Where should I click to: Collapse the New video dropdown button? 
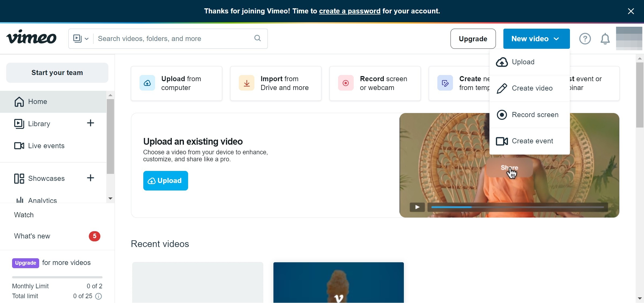coord(536,39)
